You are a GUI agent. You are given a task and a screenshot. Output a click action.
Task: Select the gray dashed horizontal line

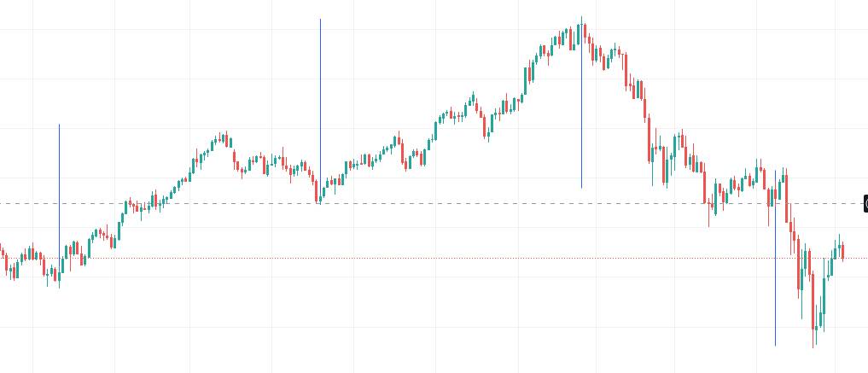427,204
